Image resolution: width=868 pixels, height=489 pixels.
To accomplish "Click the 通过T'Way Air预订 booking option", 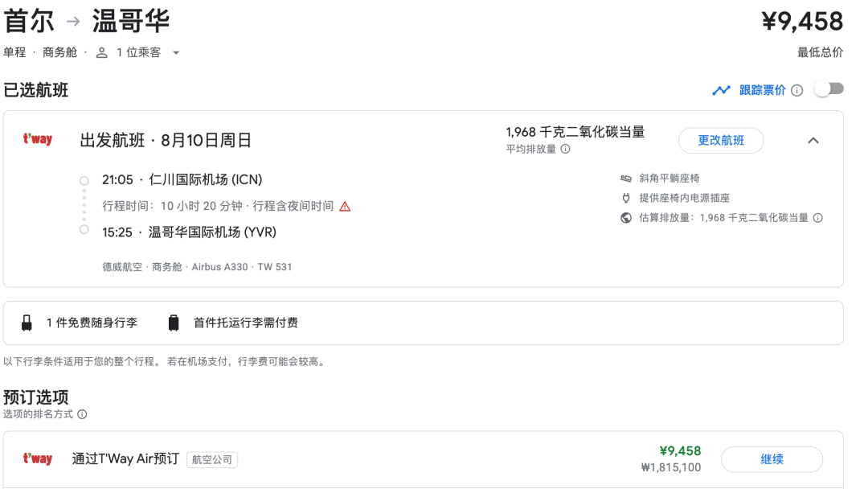I will [x=125, y=459].
